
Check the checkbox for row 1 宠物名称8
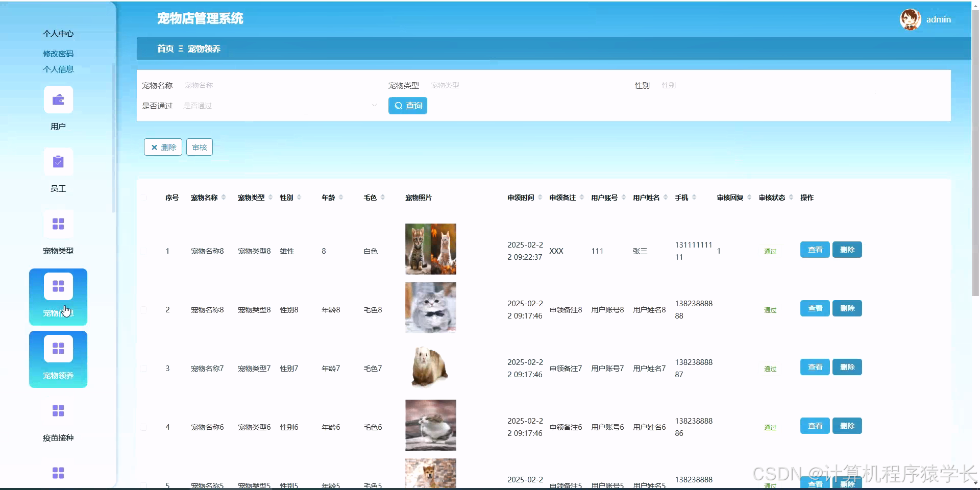click(x=143, y=251)
